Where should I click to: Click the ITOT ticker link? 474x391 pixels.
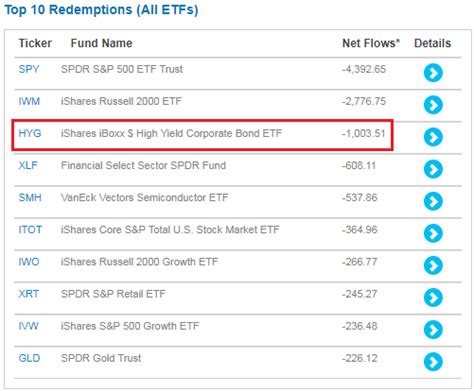click(30, 230)
